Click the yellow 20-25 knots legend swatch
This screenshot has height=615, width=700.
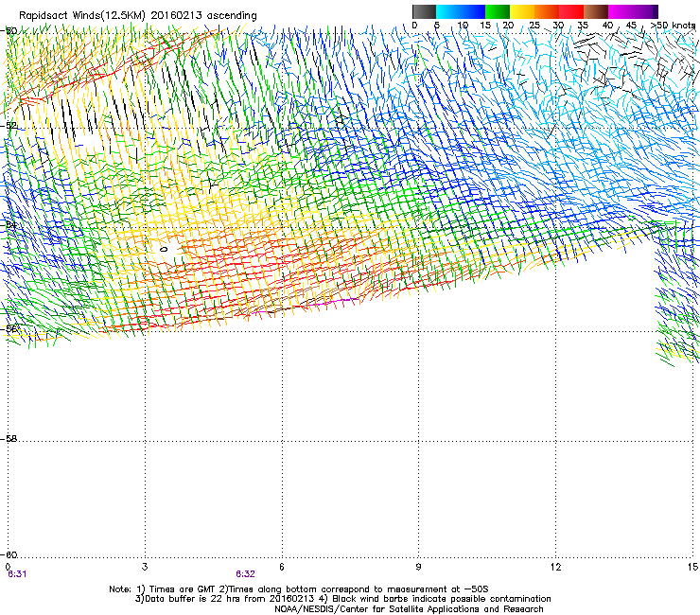[x=522, y=11]
